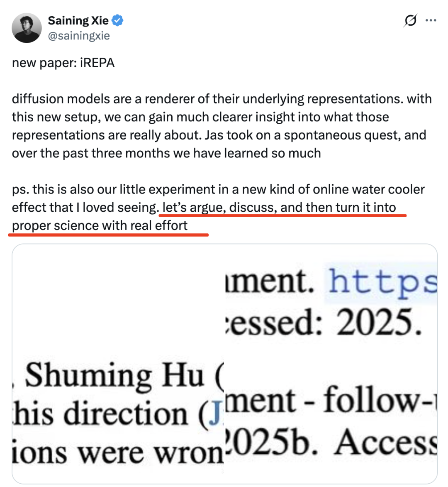Image resolution: width=448 pixels, height=487 pixels.
Task: Click the Saining Xie display name
Action: [78, 20]
